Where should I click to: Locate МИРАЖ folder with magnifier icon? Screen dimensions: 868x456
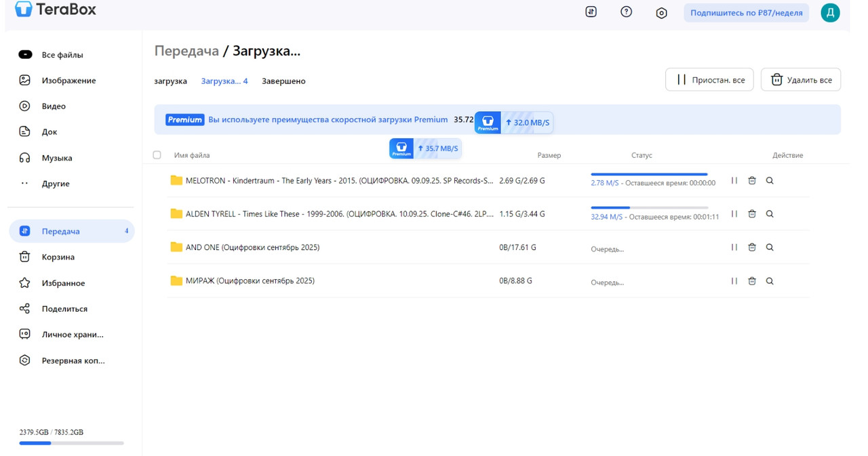(770, 281)
